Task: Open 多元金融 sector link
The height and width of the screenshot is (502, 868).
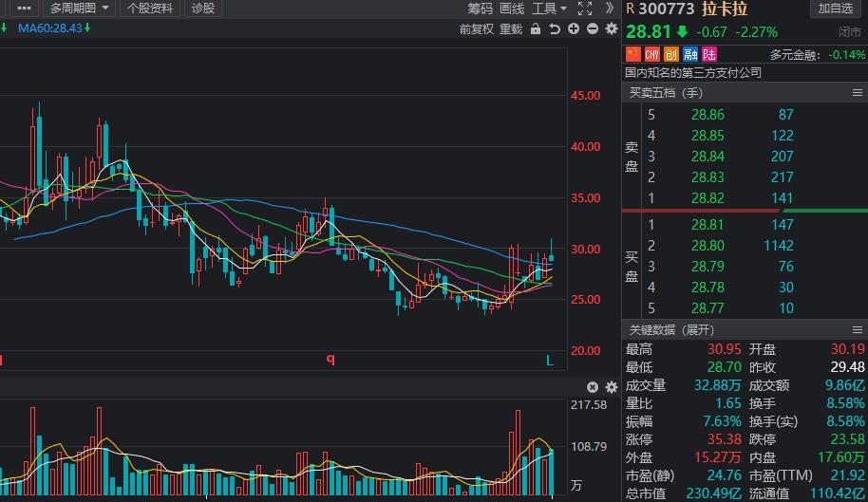Action: click(796, 55)
